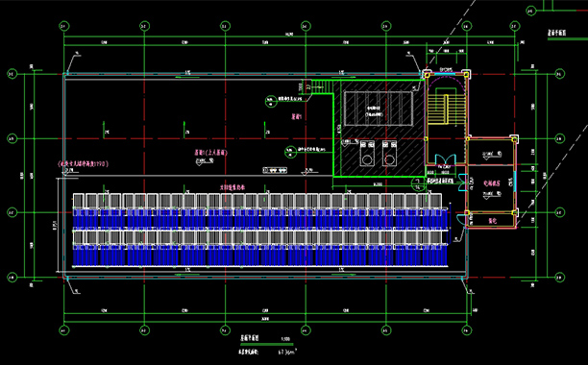Select the green stair steps above the hatched area
Image resolution: width=588 pixels, height=365 pixels.
(x=322, y=86)
